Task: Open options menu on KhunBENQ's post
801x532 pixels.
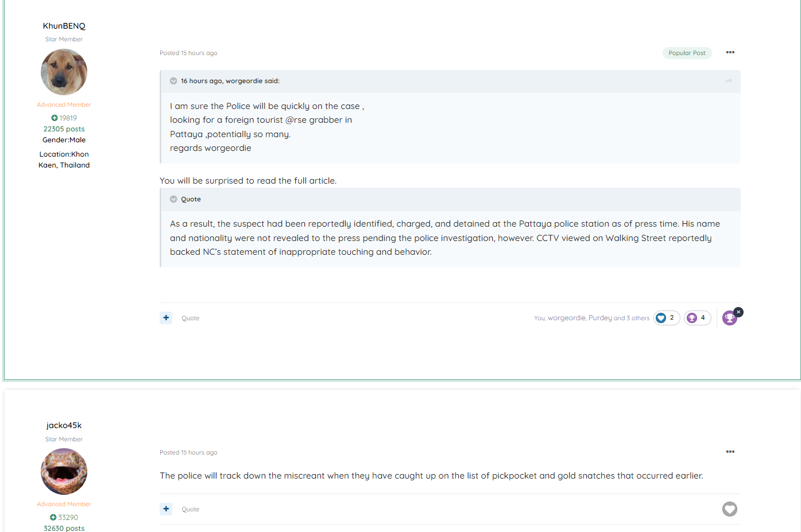Action: click(730, 52)
